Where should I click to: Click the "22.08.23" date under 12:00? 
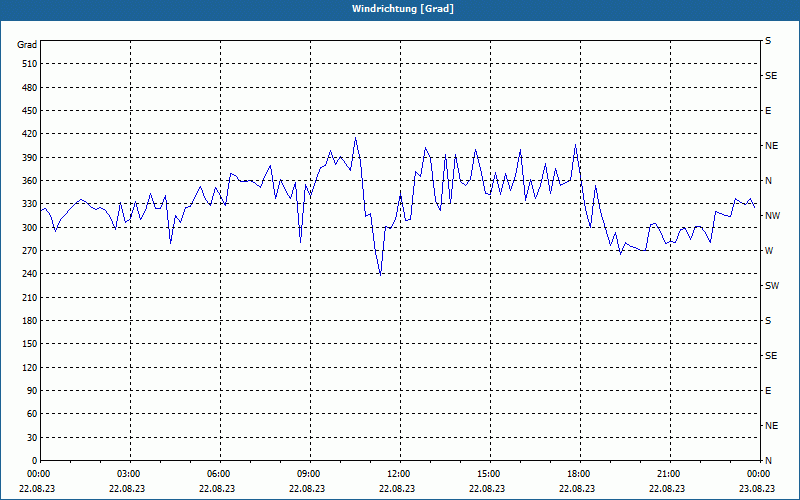tap(397, 488)
